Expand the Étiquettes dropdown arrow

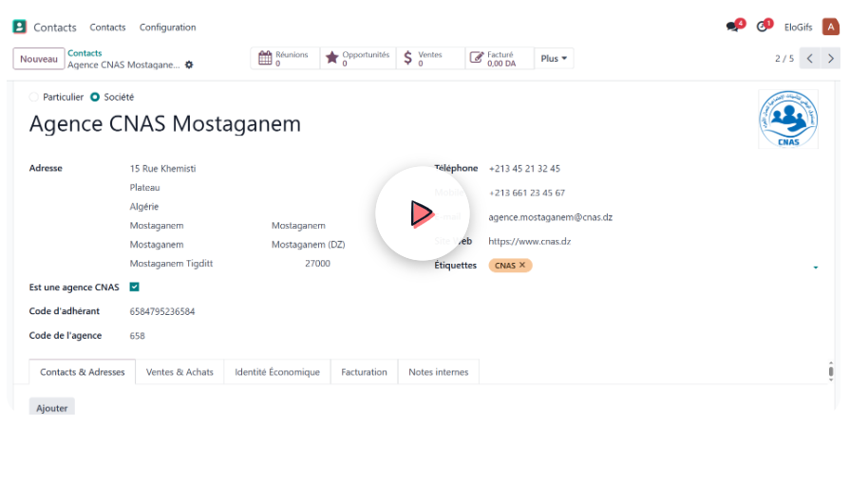pyautogui.click(x=815, y=268)
